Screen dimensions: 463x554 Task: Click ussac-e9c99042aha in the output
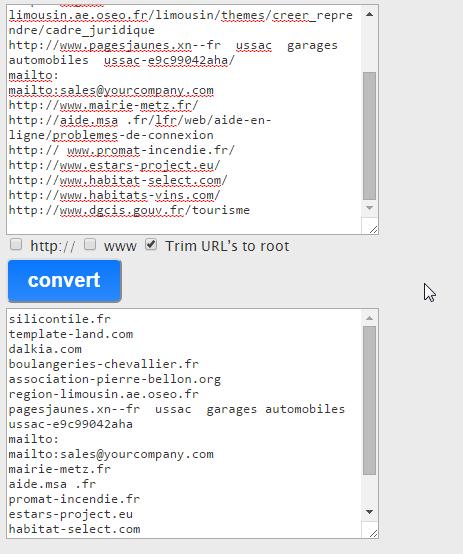click(71, 424)
